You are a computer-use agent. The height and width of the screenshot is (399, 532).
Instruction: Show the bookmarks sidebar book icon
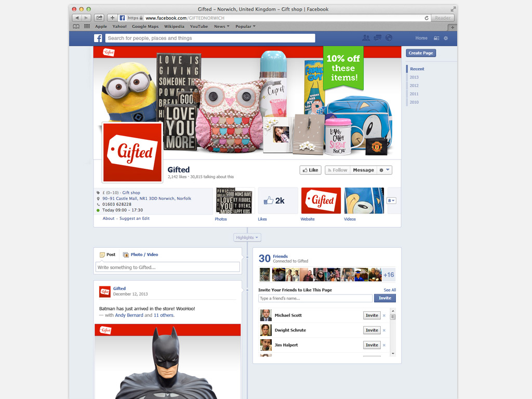pos(76,26)
